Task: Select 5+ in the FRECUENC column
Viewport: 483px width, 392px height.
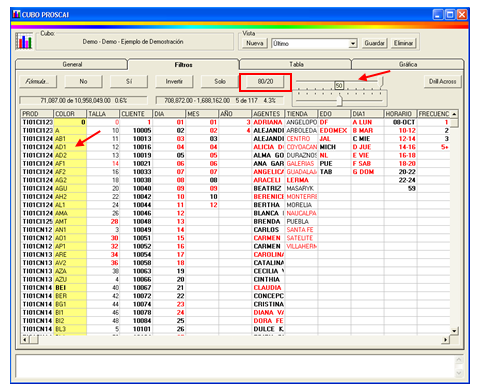Action: click(433, 147)
